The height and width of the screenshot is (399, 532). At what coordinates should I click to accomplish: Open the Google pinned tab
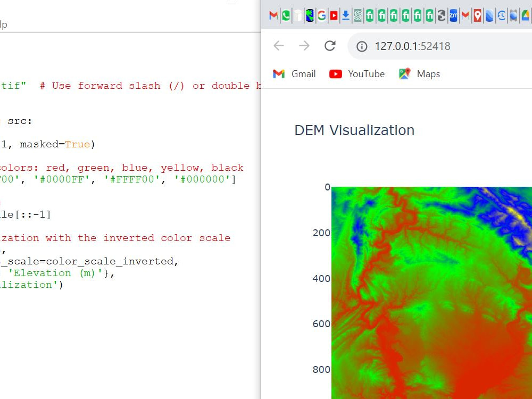[x=321, y=16]
